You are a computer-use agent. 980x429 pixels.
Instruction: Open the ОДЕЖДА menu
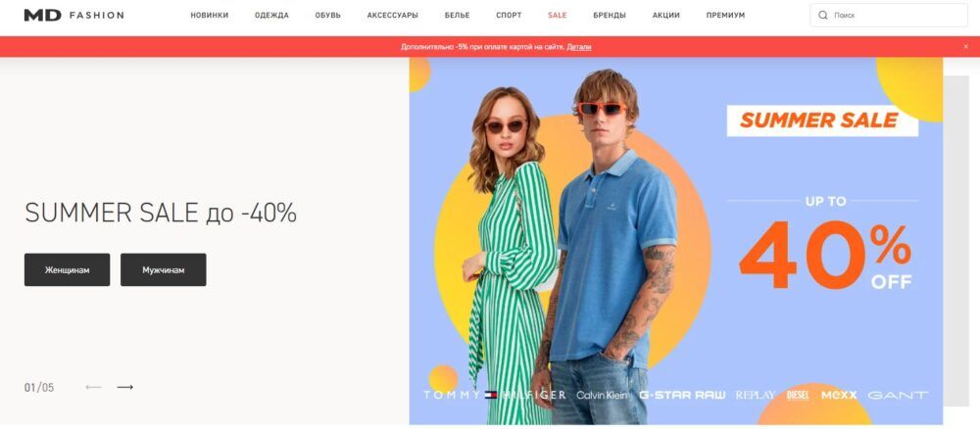(x=271, y=15)
